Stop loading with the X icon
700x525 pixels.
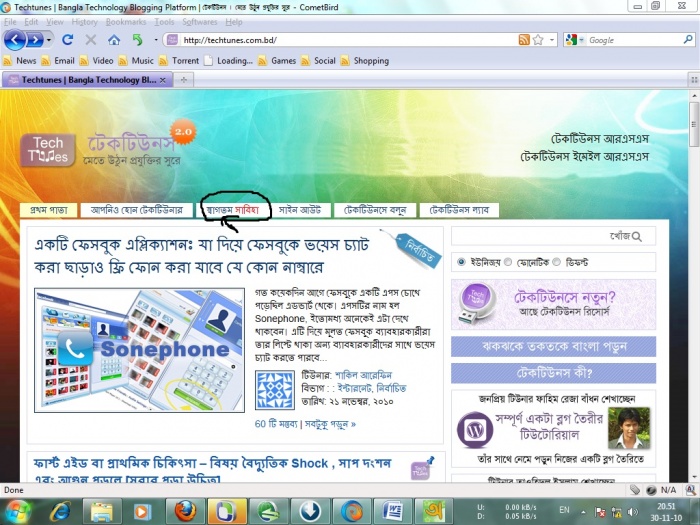pos(91,40)
